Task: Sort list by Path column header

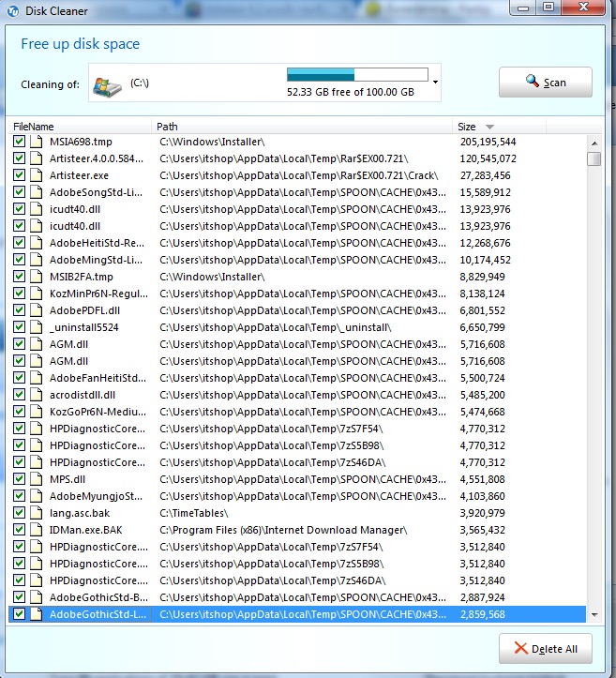Action: pos(302,127)
